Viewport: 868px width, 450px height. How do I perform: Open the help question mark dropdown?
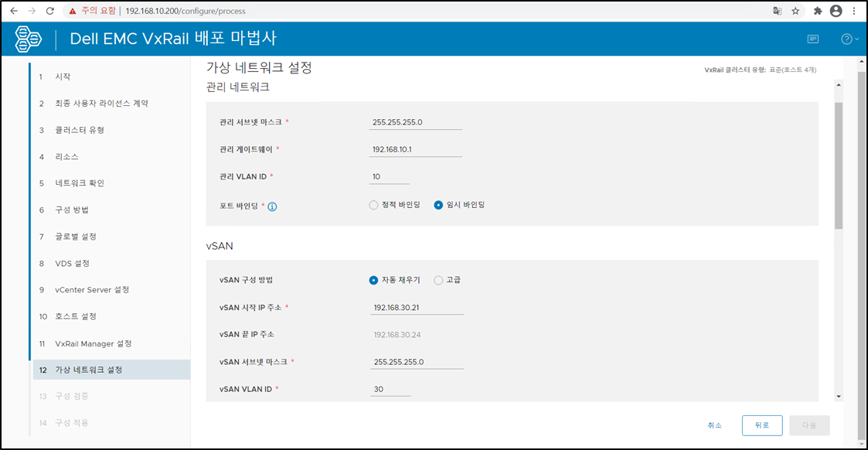pos(849,39)
